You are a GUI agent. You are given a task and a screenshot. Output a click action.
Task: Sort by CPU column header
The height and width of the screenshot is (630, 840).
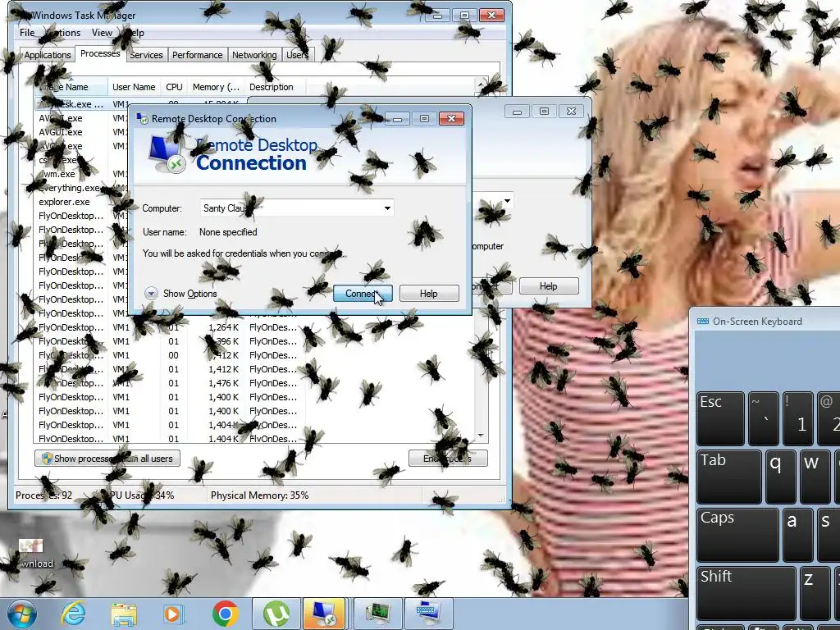click(x=174, y=87)
